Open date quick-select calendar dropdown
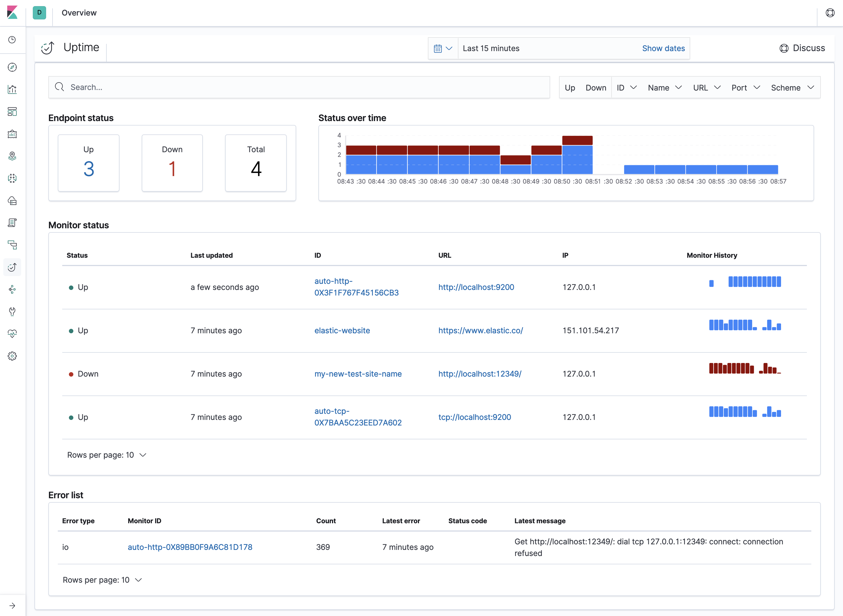The height and width of the screenshot is (616, 843). pos(443,49)
